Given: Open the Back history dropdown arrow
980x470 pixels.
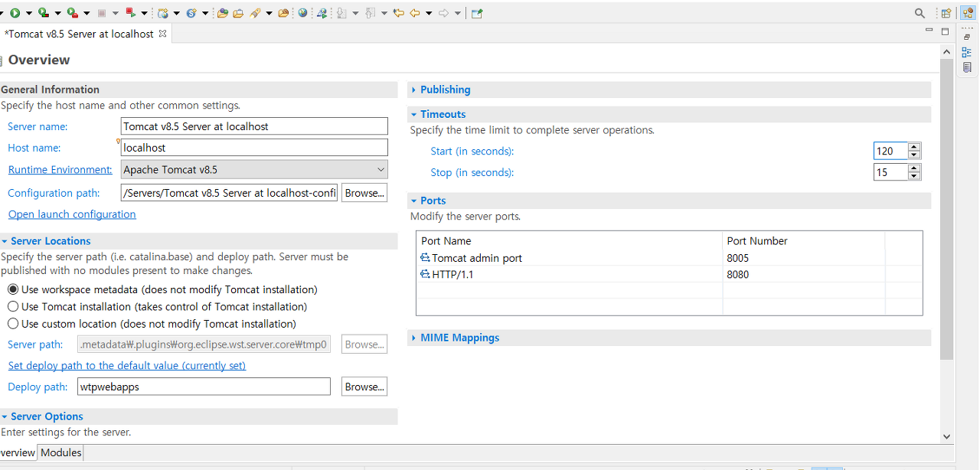Looking at the screenshot, I should (429, 13).
